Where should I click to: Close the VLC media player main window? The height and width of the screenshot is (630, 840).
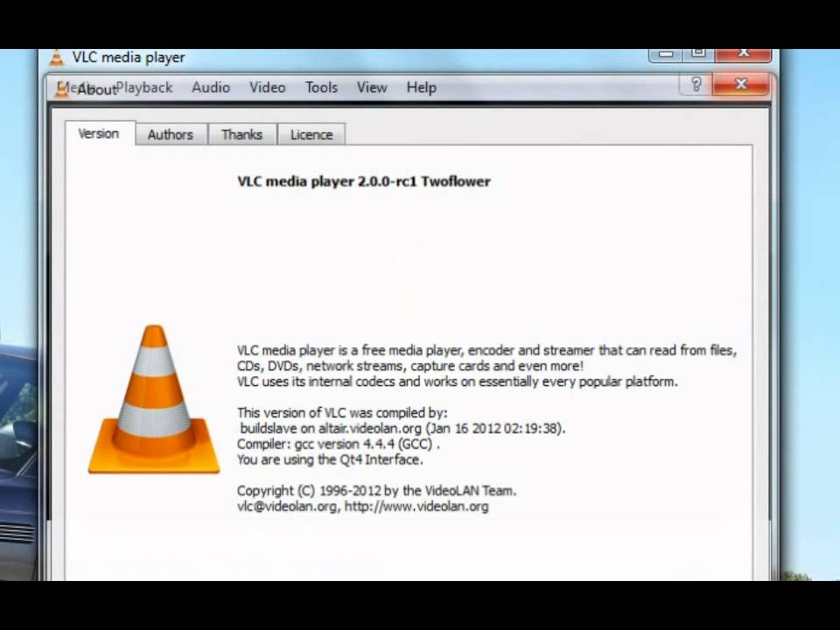(743, 53)
